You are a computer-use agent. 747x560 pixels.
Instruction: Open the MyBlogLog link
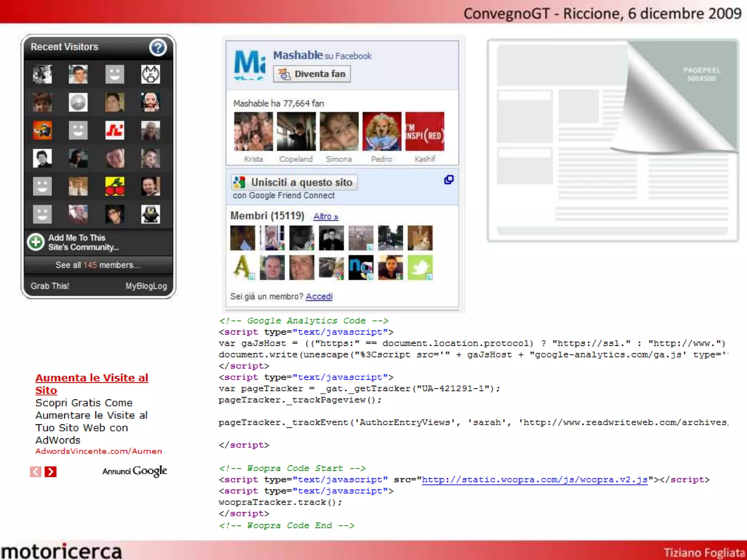click(x=146, y=286)
